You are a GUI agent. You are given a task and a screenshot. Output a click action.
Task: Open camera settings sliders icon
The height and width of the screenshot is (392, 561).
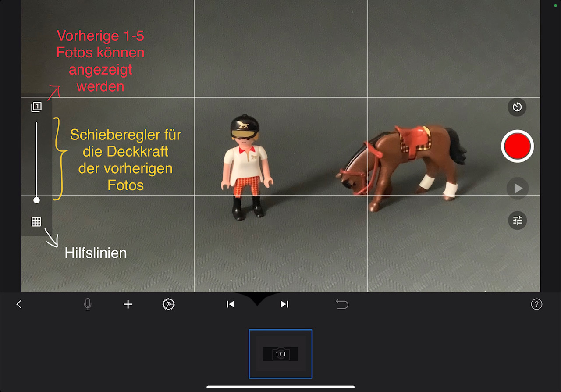518,220
